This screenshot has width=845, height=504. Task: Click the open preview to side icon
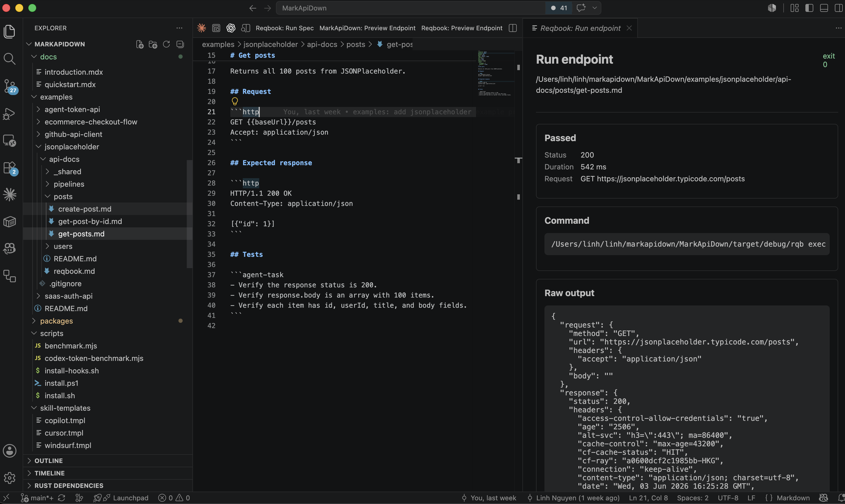click(x=246, y=28)
